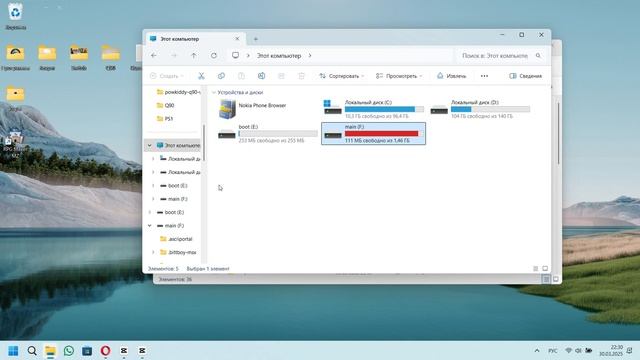Viewport: 640px width, 360px height.
Task: Click the Copy icon in toolbar
Action: click(x=221, y=76)
